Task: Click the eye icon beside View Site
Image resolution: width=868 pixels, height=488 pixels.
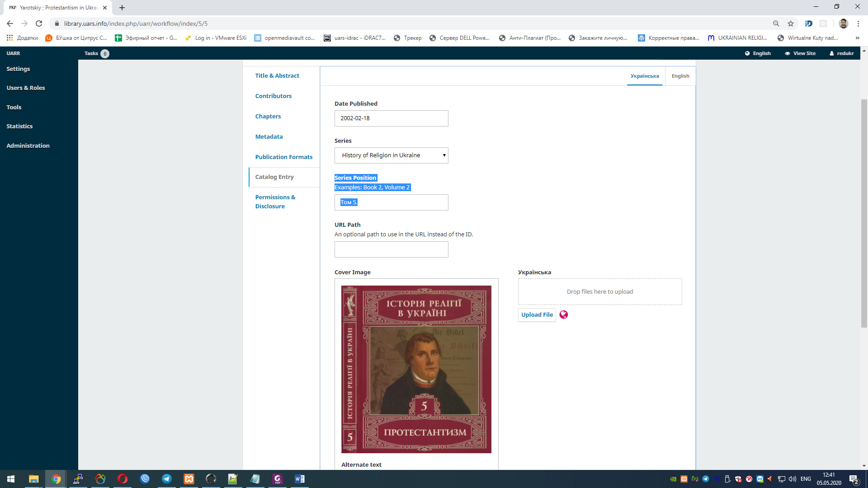Action: [x=788, y=53]
